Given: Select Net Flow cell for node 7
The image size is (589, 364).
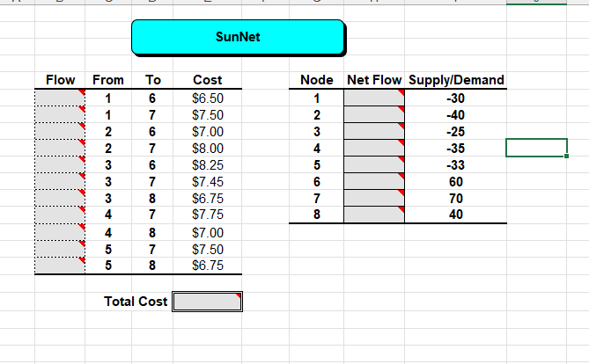Looking at the screenshot, I should point(374,198).
